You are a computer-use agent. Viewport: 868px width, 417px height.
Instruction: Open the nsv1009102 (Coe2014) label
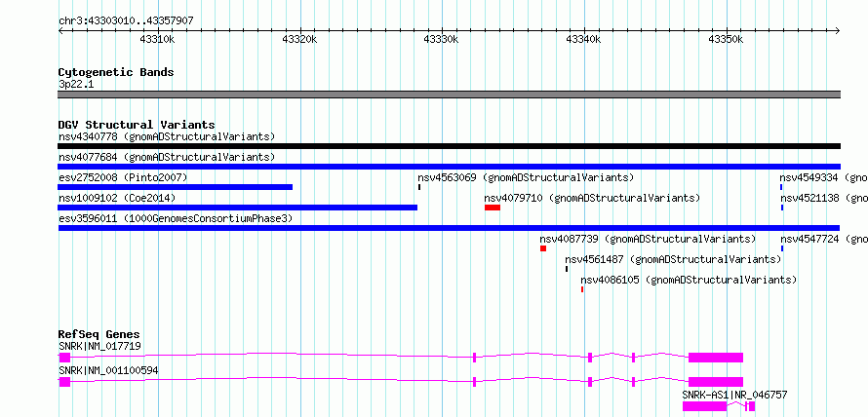click(x=117, y=198)
